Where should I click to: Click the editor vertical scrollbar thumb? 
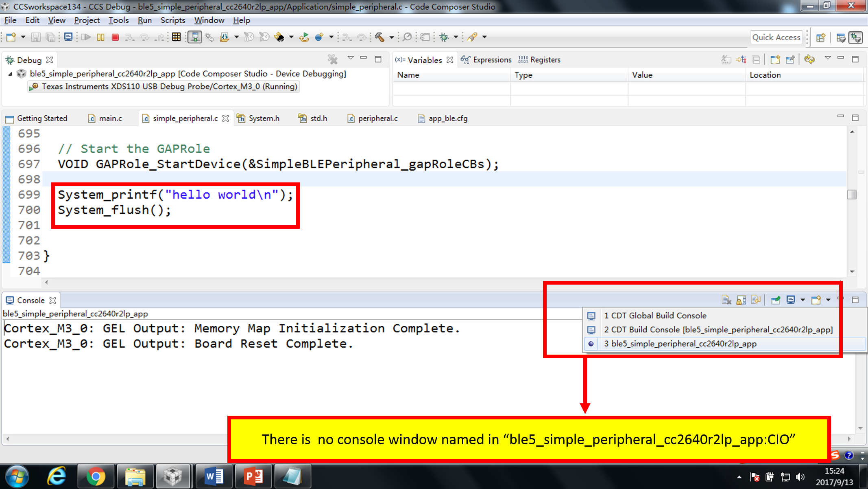click(852, 195)
